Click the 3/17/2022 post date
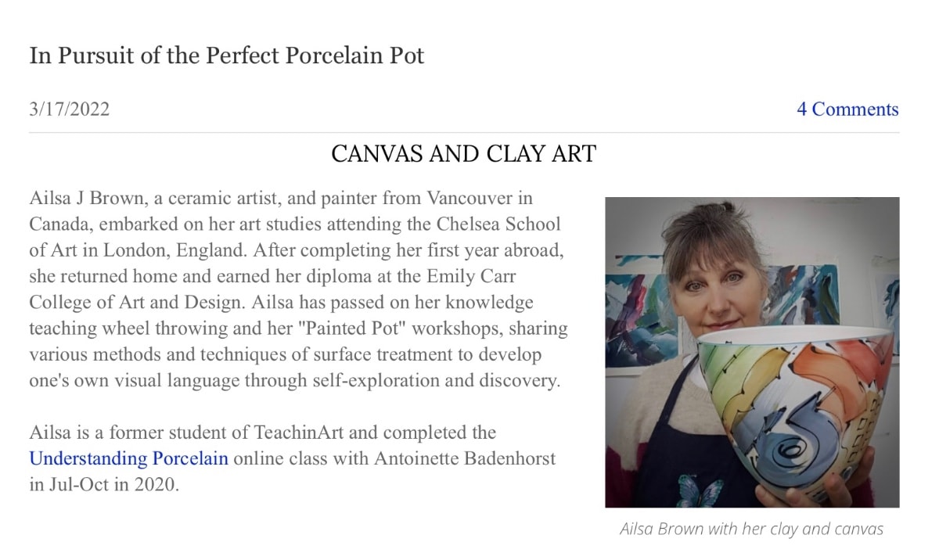 70,109
